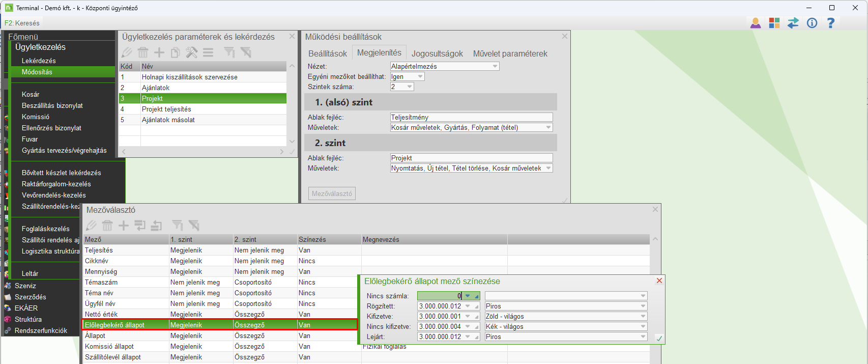Click the trash icon in Mezőválasztó toolbar
The height and width of the screenshot is (364, 868).
[x=107, y=226]
